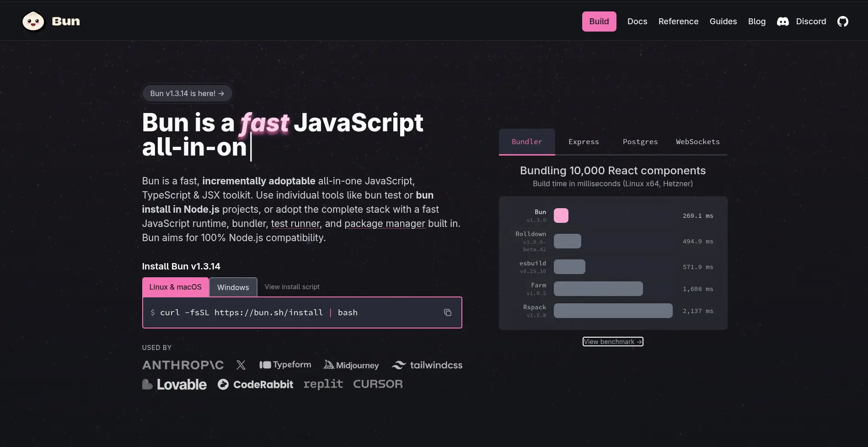Screen dimensions: 868x447
Task: Click the Bun wordmark in the header
Action: click(66, 22)
